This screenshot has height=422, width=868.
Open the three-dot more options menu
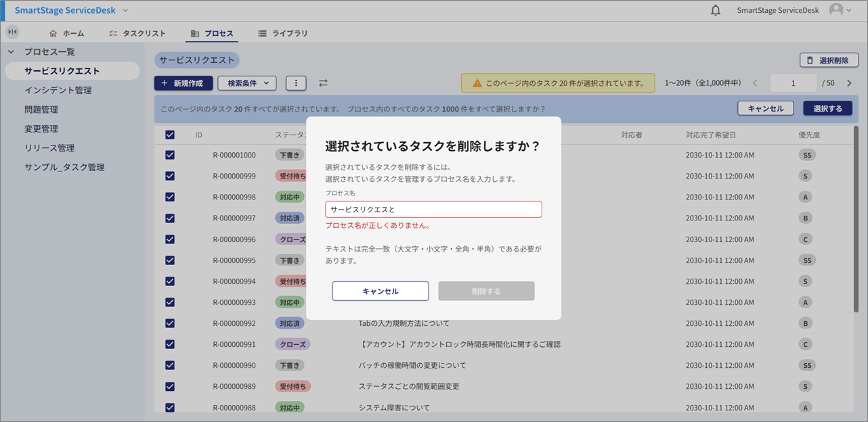(x=296, y=83)
